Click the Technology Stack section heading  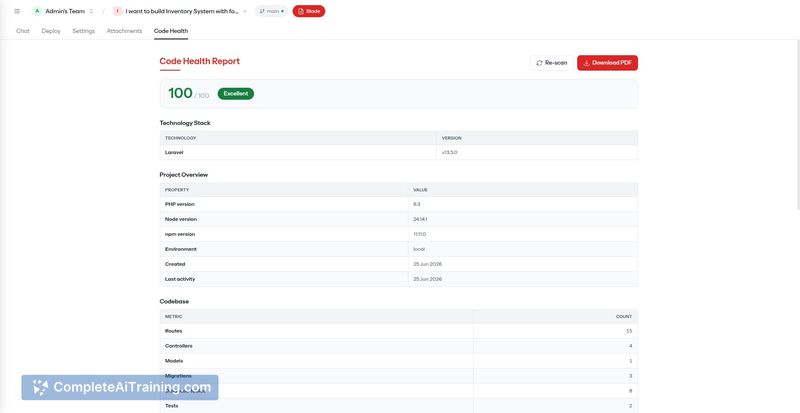click(x=185, y=123)
